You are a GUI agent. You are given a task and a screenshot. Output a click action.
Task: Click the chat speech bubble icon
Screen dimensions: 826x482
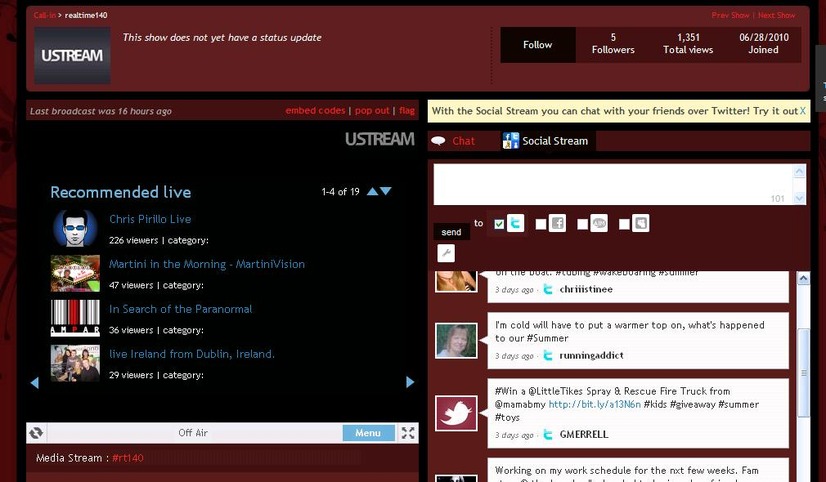[x=438, y=141]
